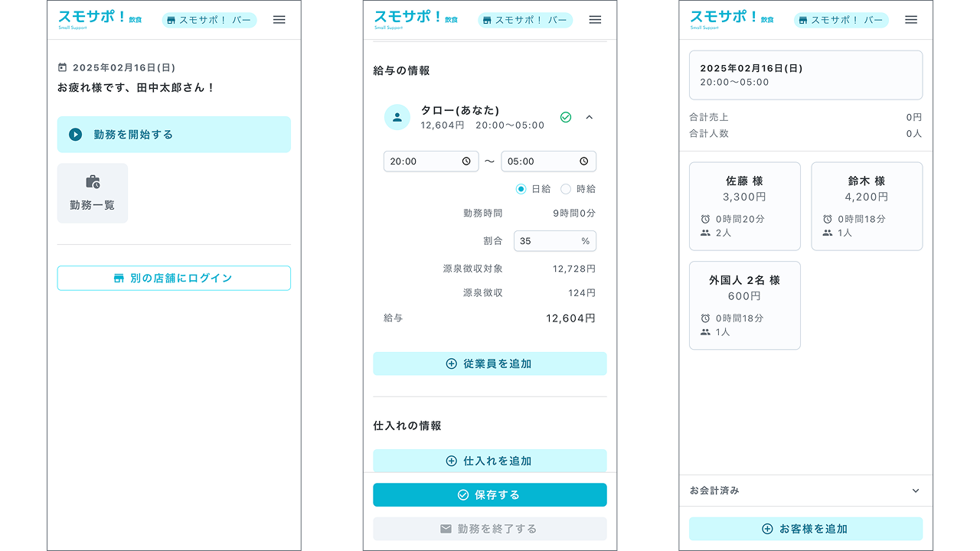Image resolution: width=980 pixels, height=551 pixels.
Task: Click the clock icon in the 20:00 field
Action: (466, 161)
